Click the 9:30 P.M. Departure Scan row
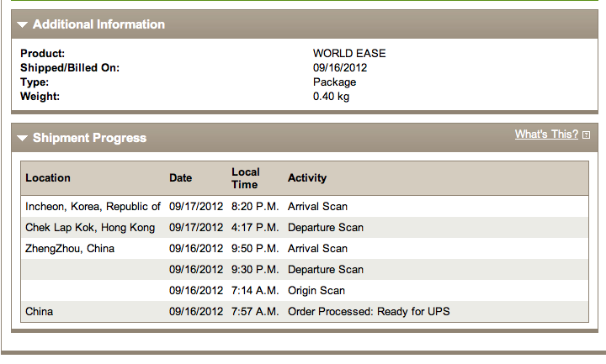 click(305, 270)
